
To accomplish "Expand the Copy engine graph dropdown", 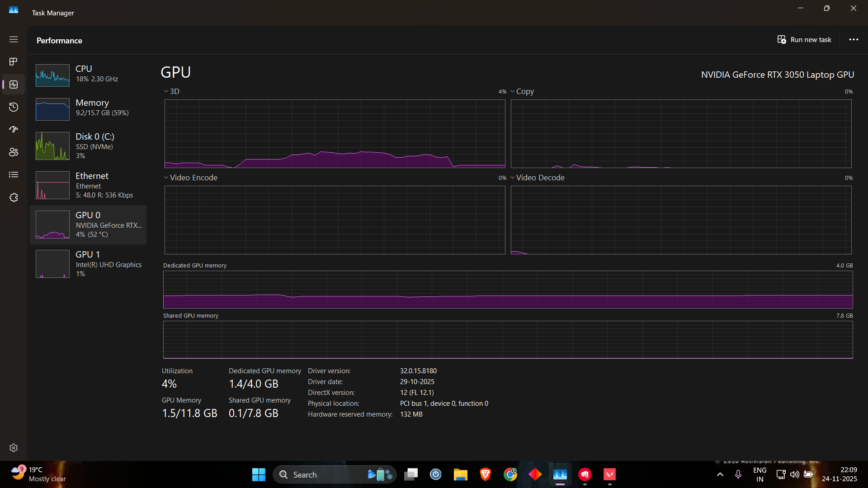I will coord(522,91).
